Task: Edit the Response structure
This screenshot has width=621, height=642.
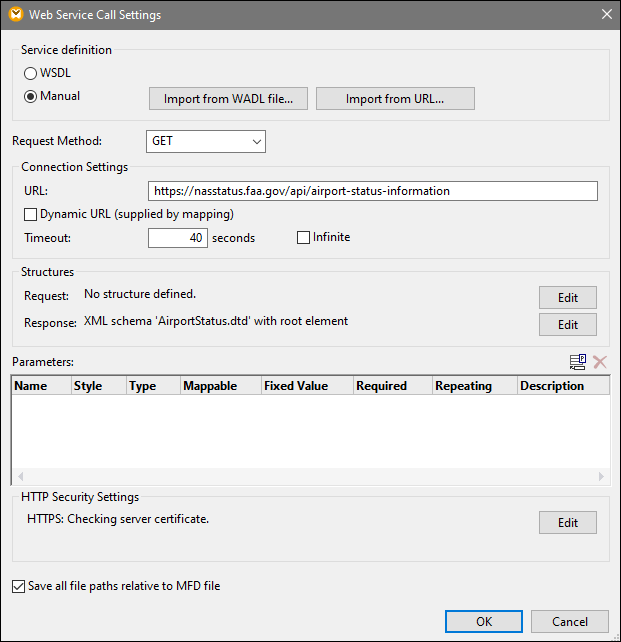Action: click(567, 324)
